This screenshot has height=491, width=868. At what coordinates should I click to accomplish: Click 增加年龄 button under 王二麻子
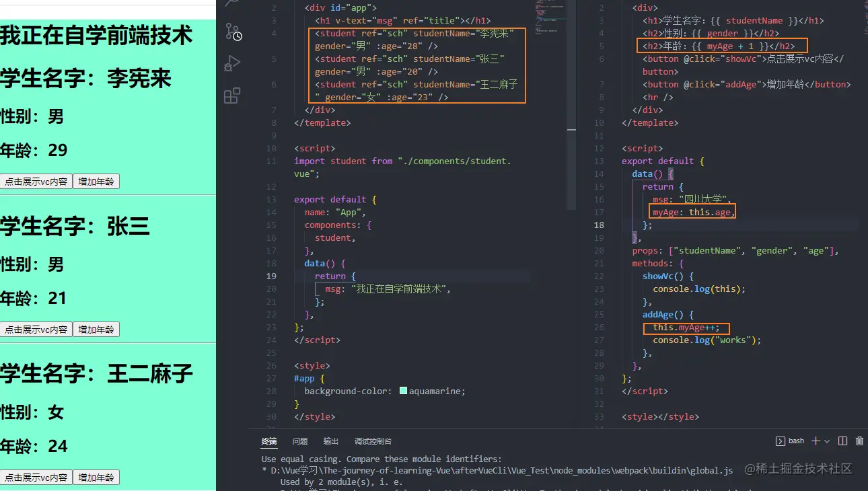pos(96,478)
